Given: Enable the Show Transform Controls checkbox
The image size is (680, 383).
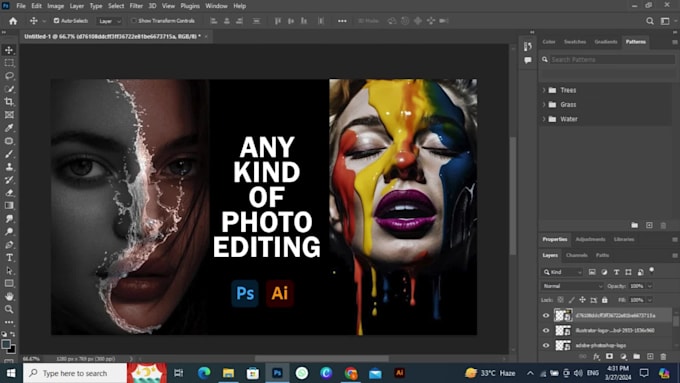Looking at the screenshot, I should pyautogui.click(x=134, y=21).
